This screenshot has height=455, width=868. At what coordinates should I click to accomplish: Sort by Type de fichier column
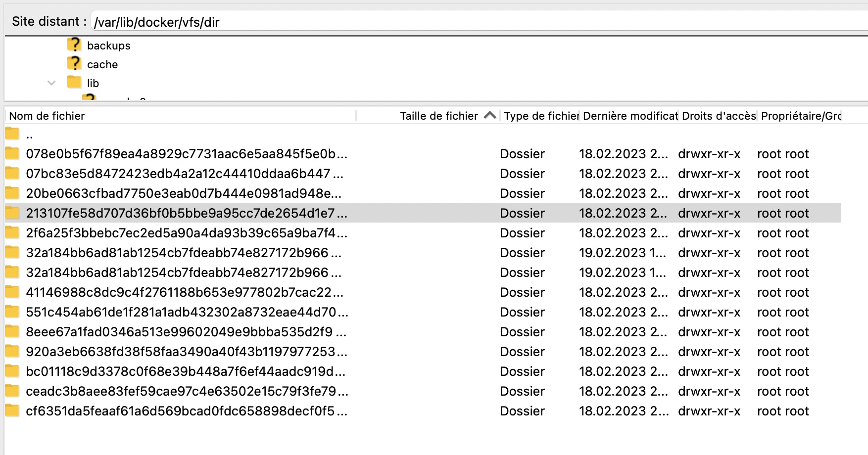point(540,116)
